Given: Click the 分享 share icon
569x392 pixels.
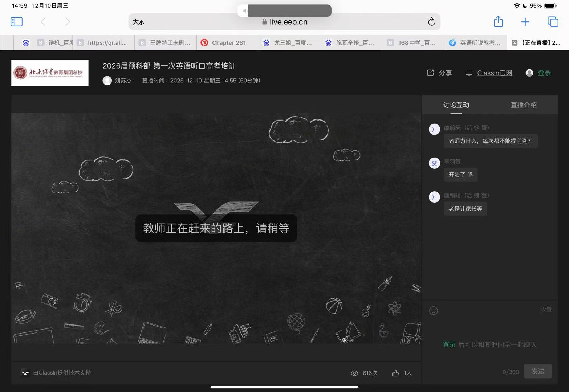Looking at the screenshot, I should (x=431, y=73).
